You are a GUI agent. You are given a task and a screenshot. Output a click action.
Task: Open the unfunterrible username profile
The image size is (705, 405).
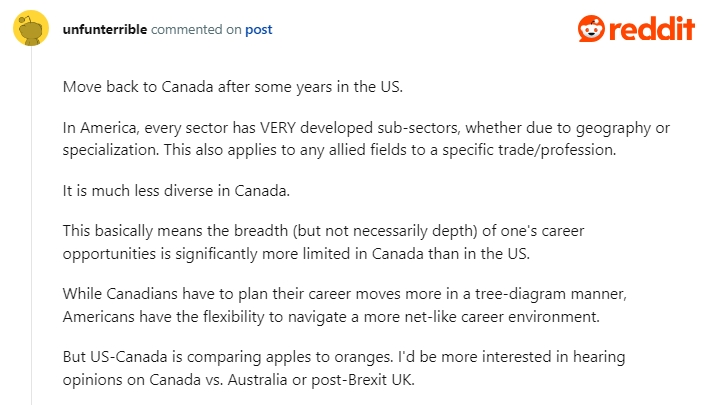[x=105, y=30]
